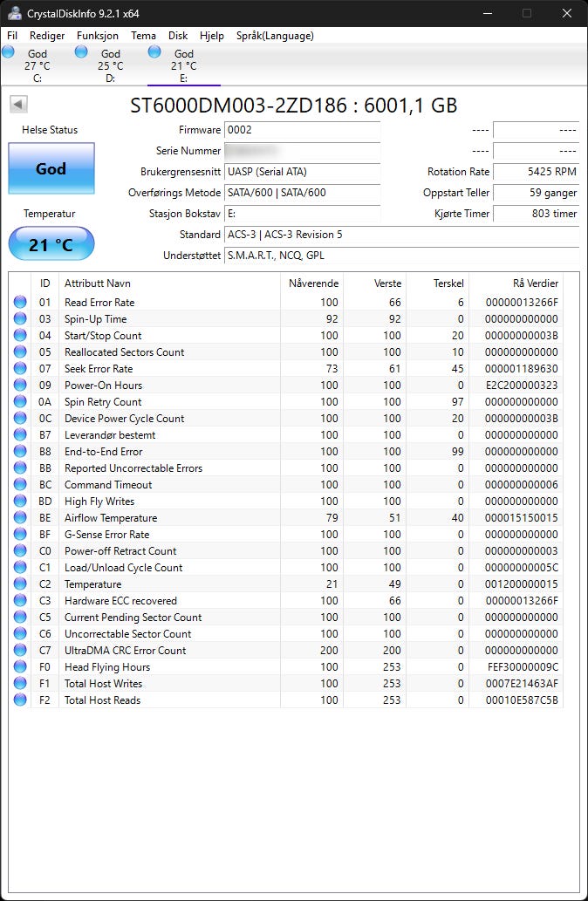This screenshot has width=588, height=901.
Task: Open the Rediger menu
Action: coord(47,36)
